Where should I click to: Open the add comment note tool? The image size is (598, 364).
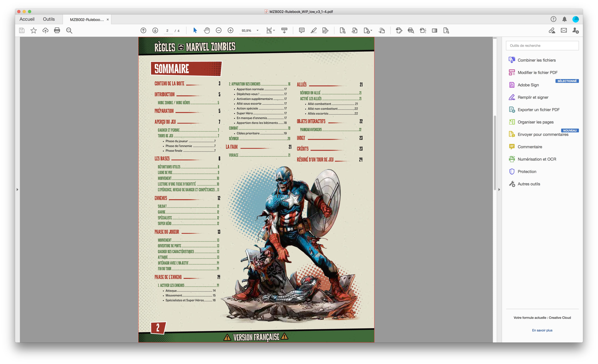[x=302, y=30]
